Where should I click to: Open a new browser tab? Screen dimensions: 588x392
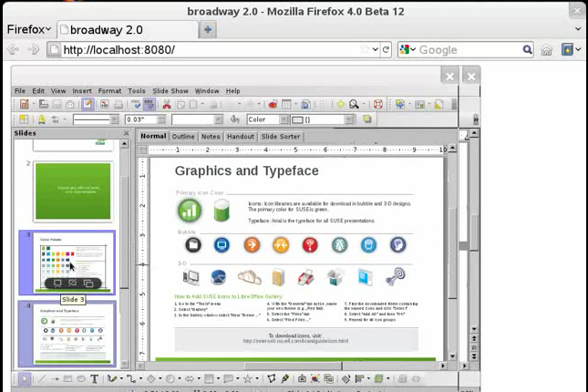[208, 29]
